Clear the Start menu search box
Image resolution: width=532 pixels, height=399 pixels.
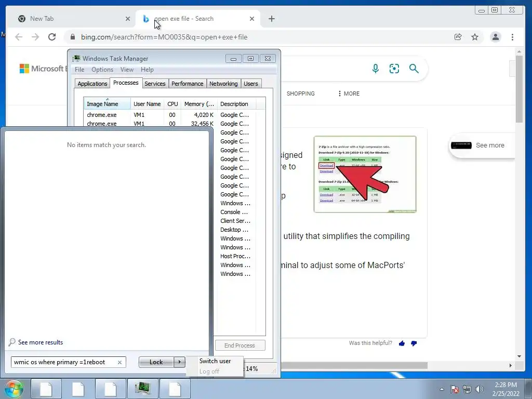[119, 362]
